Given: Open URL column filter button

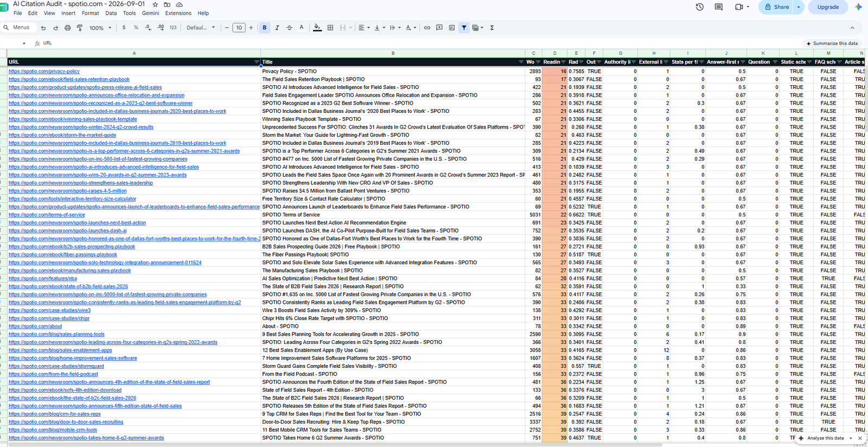Looking at the screenshot, I should 257,62.
